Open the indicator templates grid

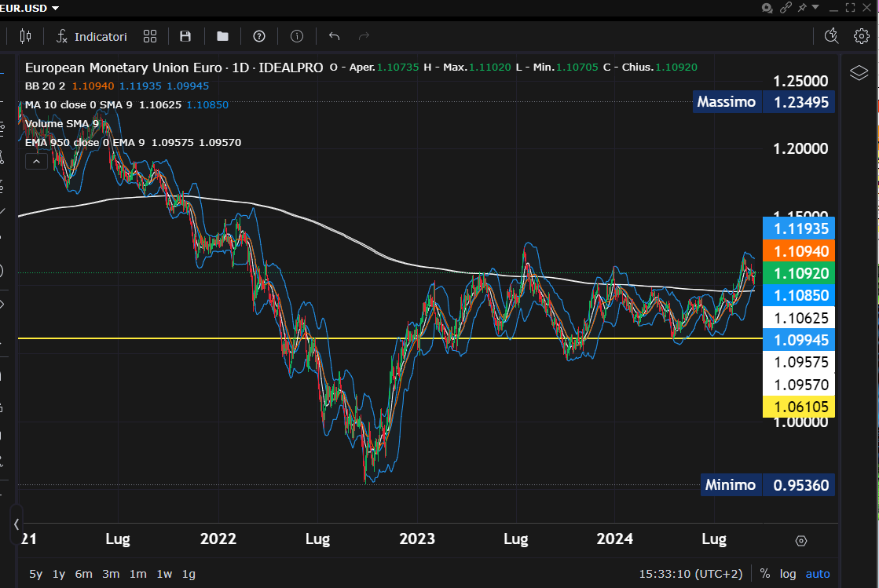[150, 36]
